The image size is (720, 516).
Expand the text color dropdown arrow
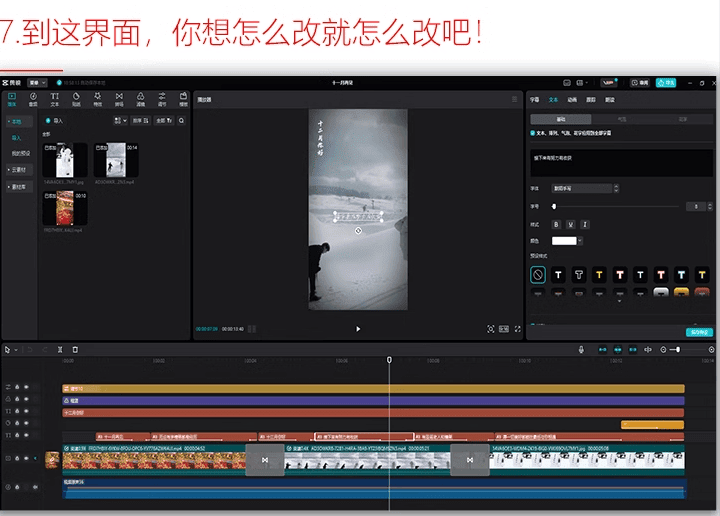(582, 241)
